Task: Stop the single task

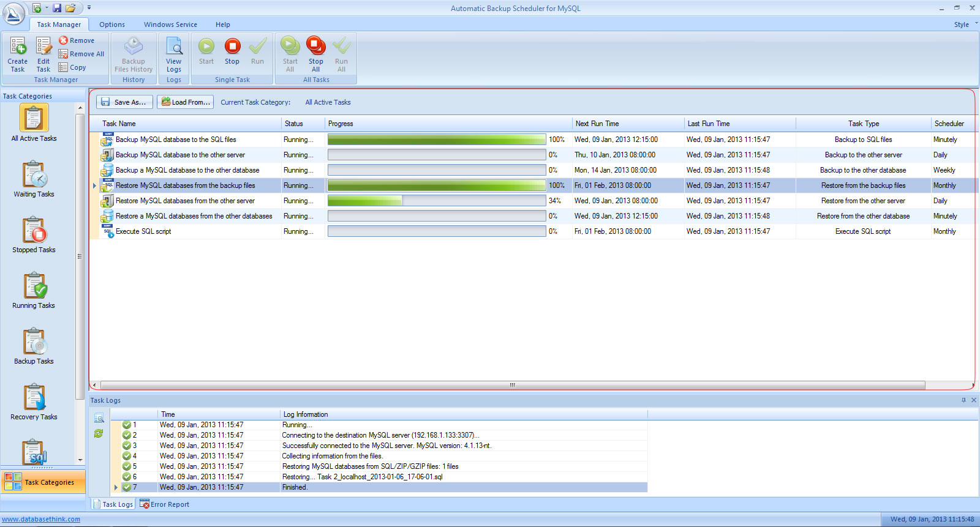Action: 232,51
